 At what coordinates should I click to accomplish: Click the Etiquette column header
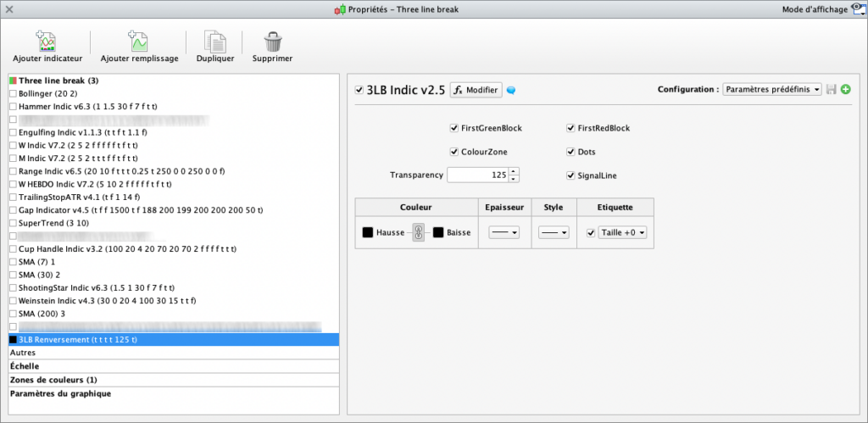point(615,208)
